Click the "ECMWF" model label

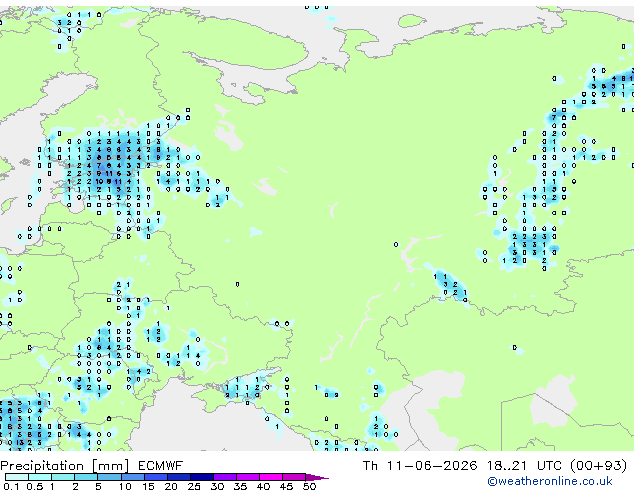click(x=160, y=466)
